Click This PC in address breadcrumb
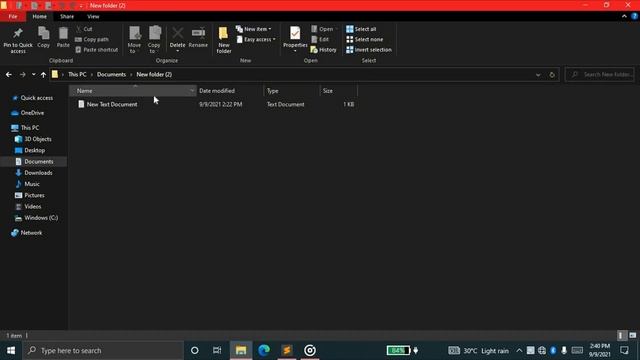The width and height of the screenshot is (640, 360). click(77, 75)
